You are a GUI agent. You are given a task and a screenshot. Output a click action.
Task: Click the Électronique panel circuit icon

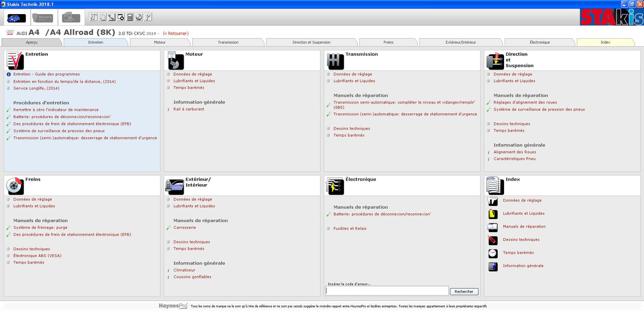point(335,186)
